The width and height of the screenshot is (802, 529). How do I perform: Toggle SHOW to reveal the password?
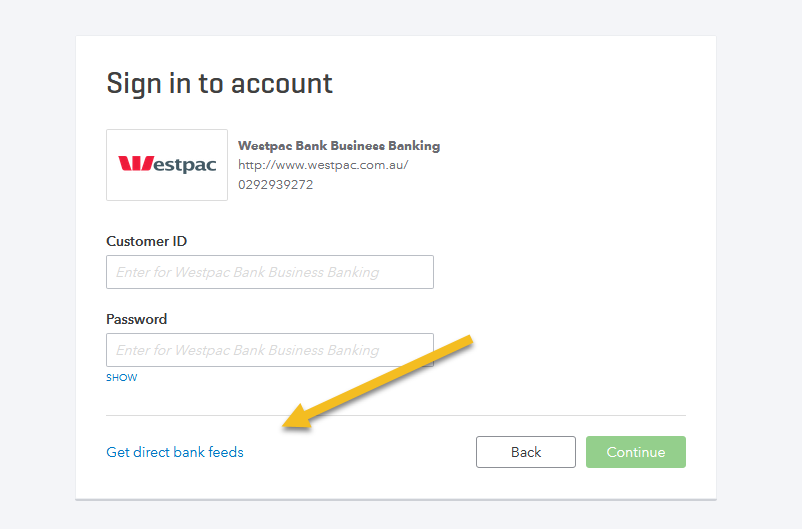[122, 378]
